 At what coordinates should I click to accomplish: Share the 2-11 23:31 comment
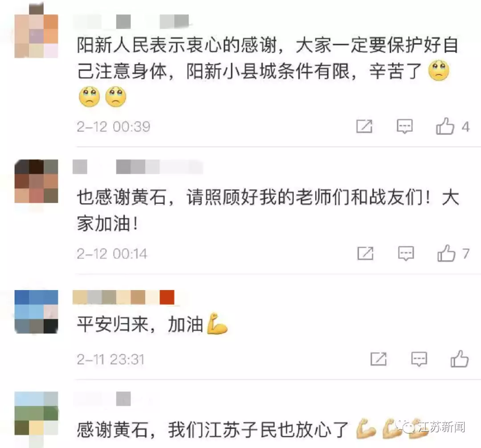click(x=379, y=359)
